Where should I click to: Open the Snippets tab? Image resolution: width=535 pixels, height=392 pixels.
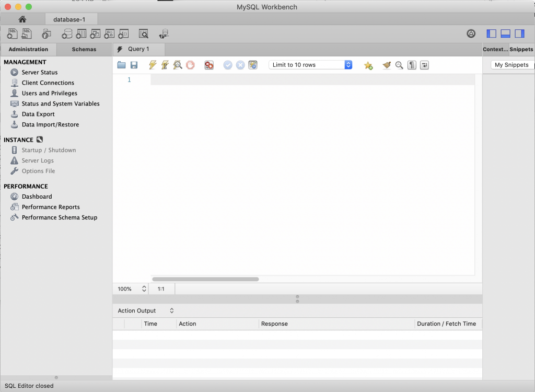[521, 49]
